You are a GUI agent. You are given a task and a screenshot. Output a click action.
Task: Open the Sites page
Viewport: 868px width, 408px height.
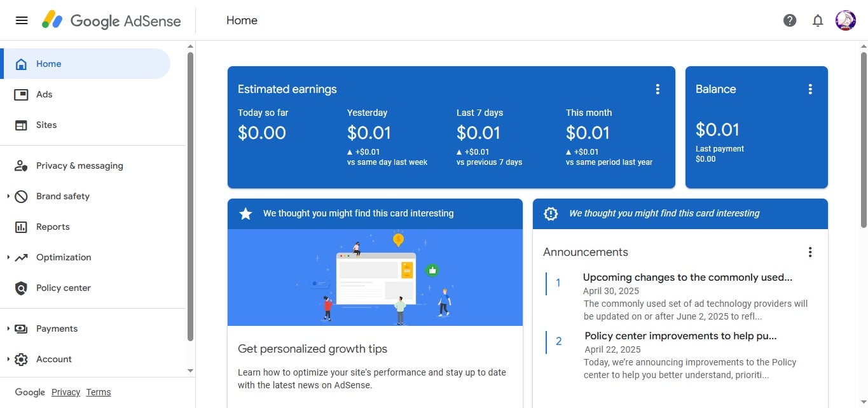coord(46,125)
